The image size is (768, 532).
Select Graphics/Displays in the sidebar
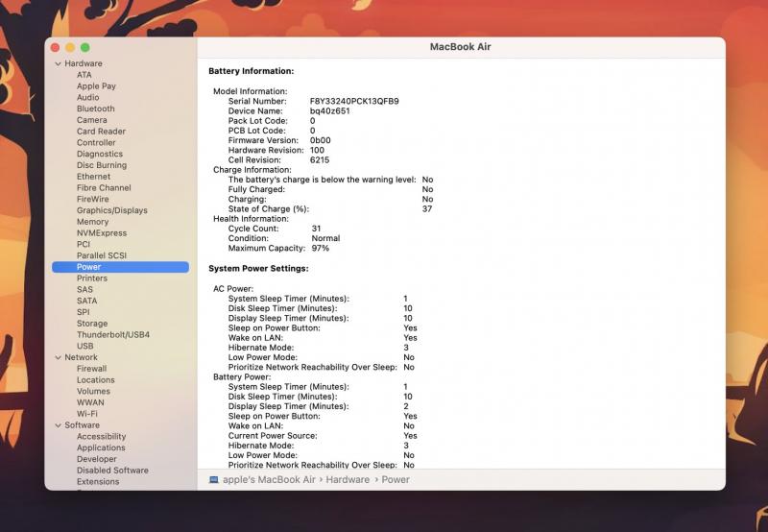click(x=111, y=210)
